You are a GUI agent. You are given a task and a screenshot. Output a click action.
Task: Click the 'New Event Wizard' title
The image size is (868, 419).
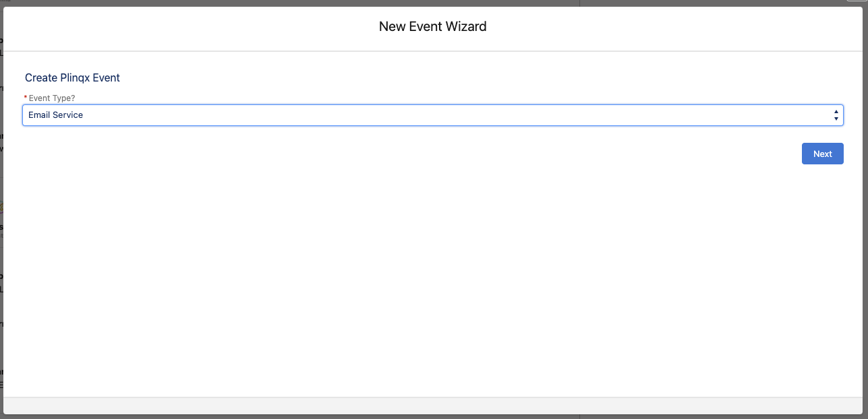[432, 27]
